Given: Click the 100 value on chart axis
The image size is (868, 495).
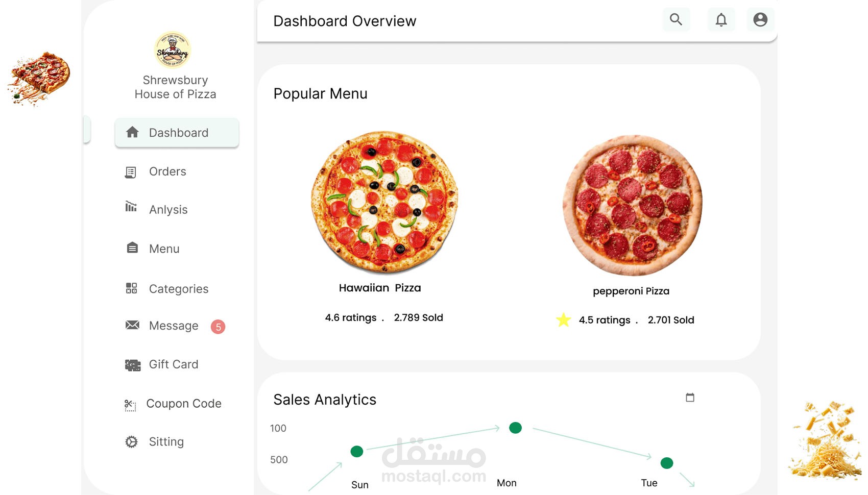Looking at the screenshot, I should click(x=278, y=428).
